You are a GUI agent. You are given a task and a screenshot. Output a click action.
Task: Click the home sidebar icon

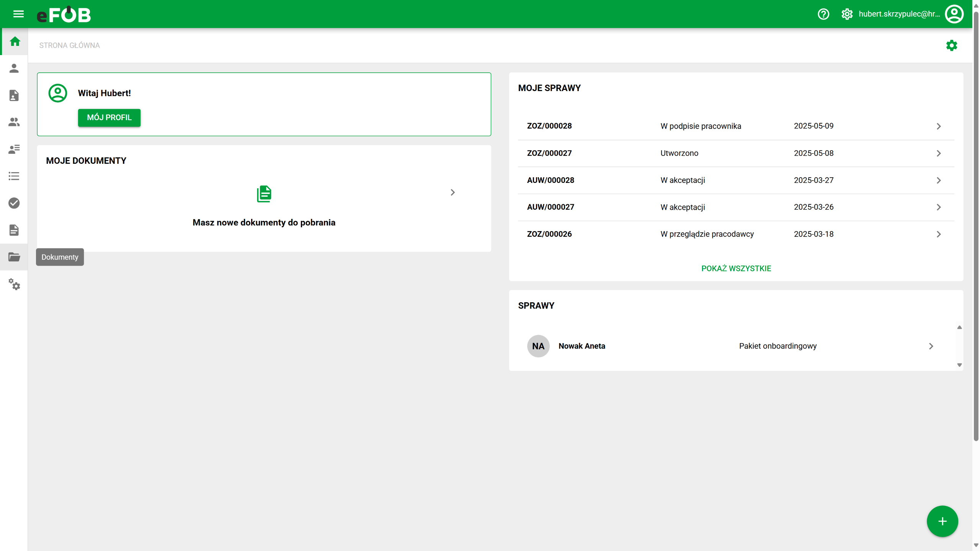(x=15, y=41)
